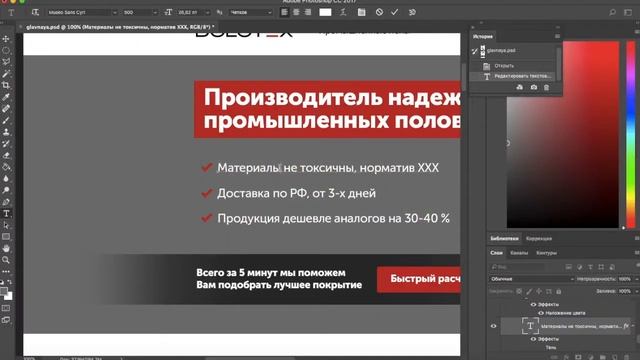640x360 pixels.
Task: Select the Hand tool
Action: 6,248
